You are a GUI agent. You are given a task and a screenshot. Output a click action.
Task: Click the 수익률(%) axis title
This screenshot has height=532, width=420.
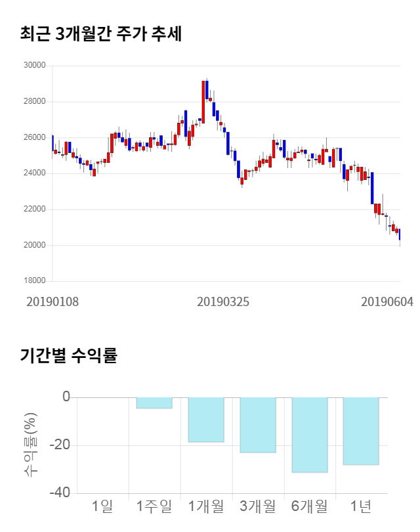coord(31,445)
